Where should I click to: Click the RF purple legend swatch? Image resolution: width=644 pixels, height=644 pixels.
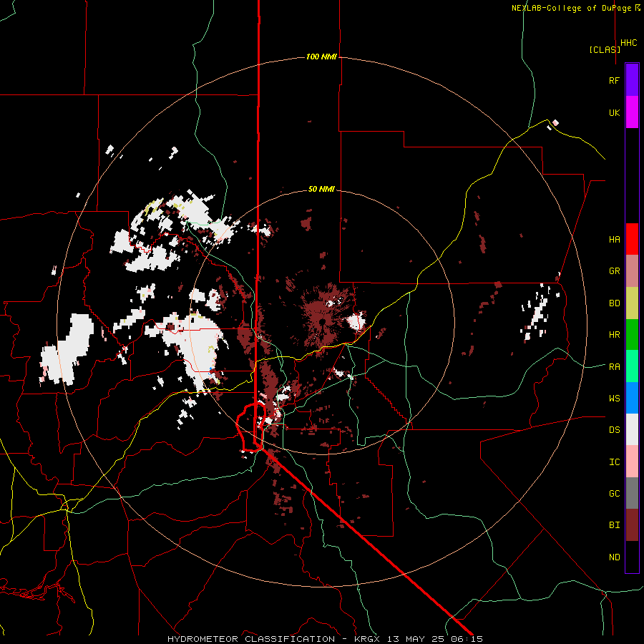pyautogui.click(x=632, y=80)
